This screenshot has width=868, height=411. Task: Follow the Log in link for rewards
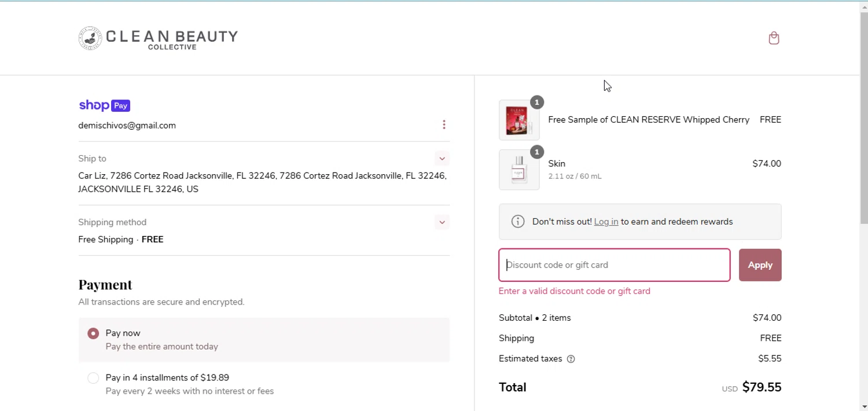(x=606, y=222)
